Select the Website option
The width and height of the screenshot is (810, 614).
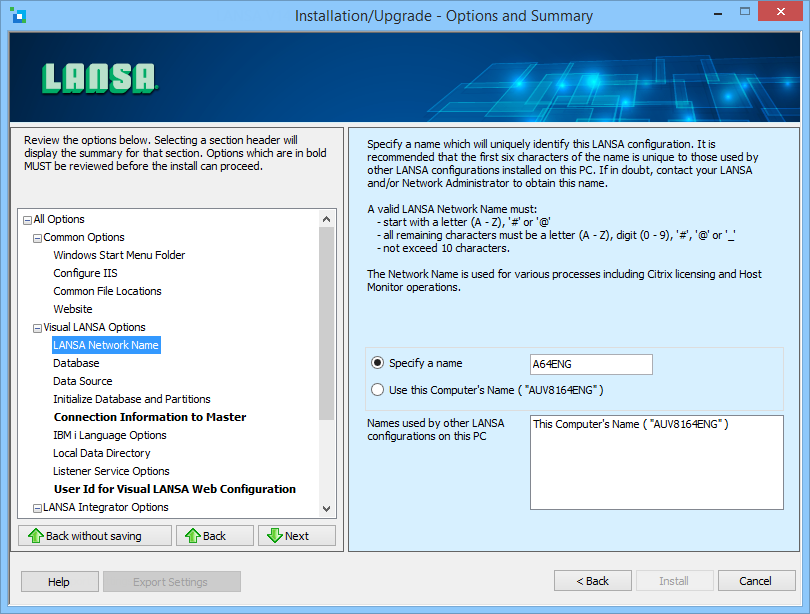(x=73, y=309)
